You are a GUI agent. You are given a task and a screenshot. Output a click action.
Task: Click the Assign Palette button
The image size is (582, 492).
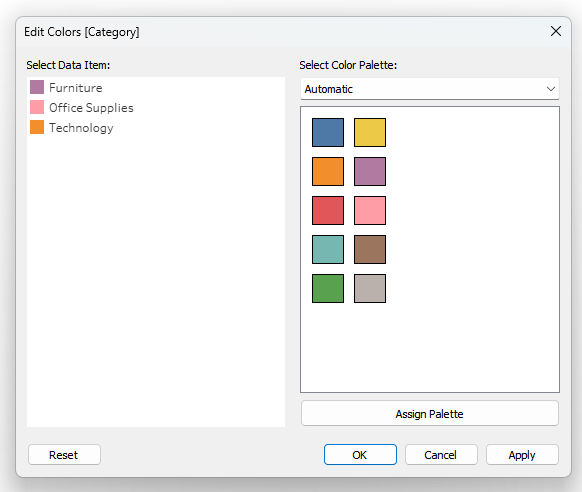point(429,413)
